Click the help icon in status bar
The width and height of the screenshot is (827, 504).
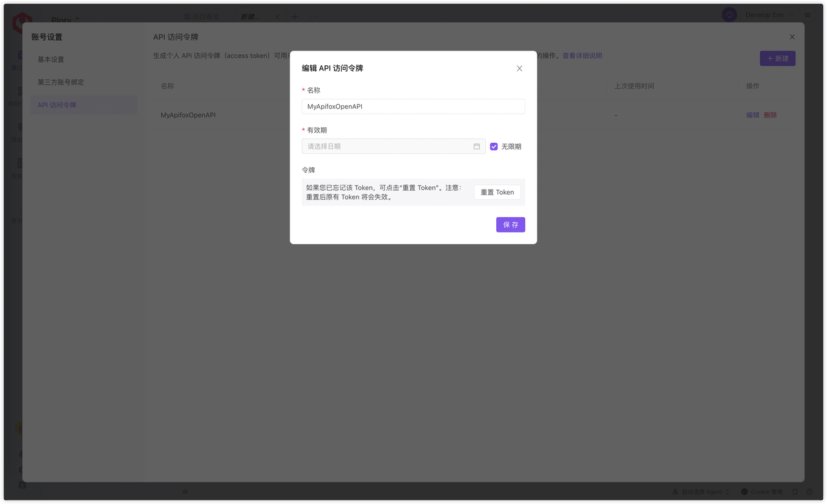click(x=809, y=492)
